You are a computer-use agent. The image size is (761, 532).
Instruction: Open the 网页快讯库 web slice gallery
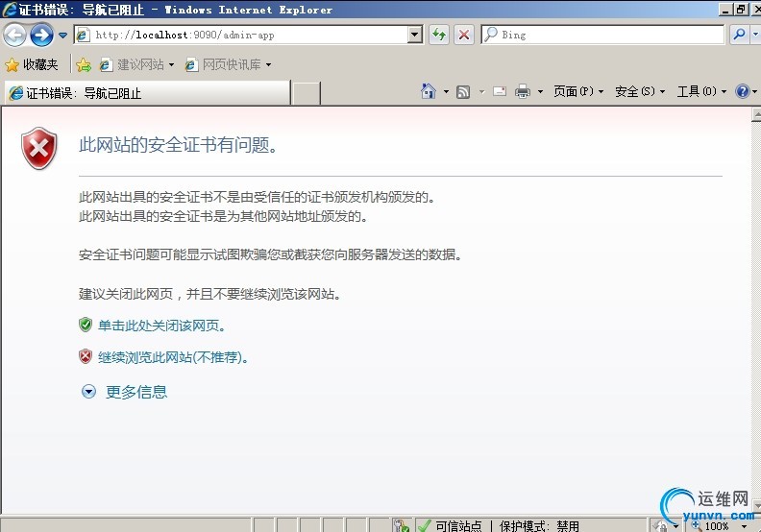[228, 64]
